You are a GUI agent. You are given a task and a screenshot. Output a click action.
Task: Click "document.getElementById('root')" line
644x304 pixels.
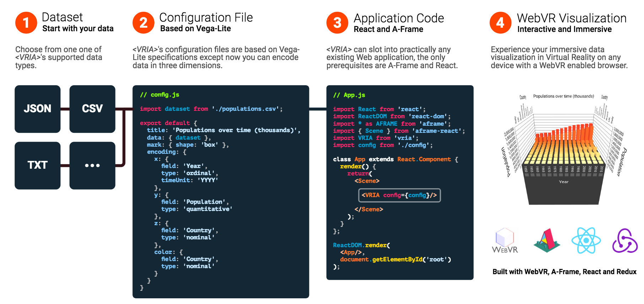pyautogui.click(x=396, y=260)
